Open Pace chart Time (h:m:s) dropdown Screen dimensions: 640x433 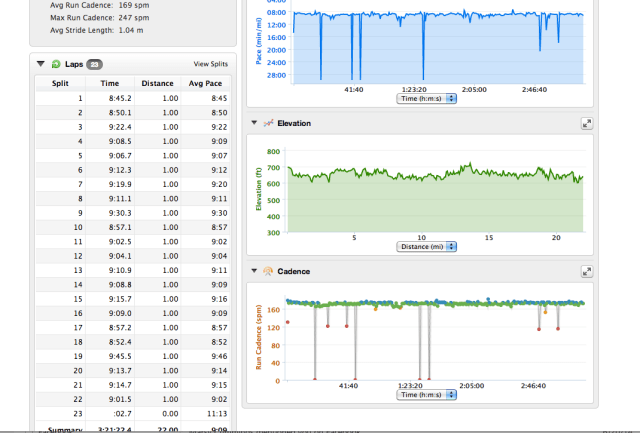[426, 98]
